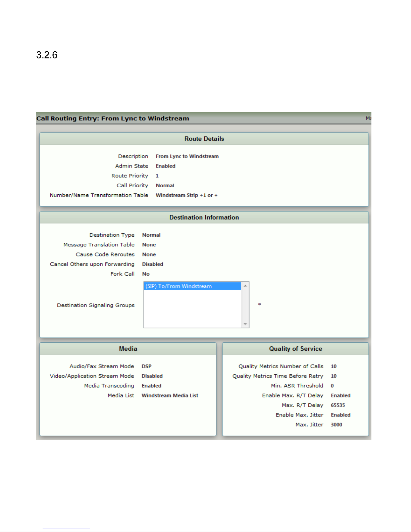Image resolution: width=411 pixels, height=532 pixels.
Task: Click the Destination Information panel header
Action: (x=204, y=217)
